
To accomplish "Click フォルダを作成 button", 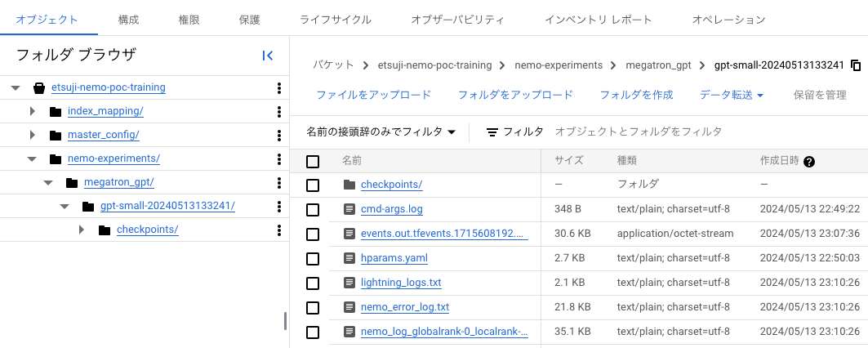I will pos(637,95).
